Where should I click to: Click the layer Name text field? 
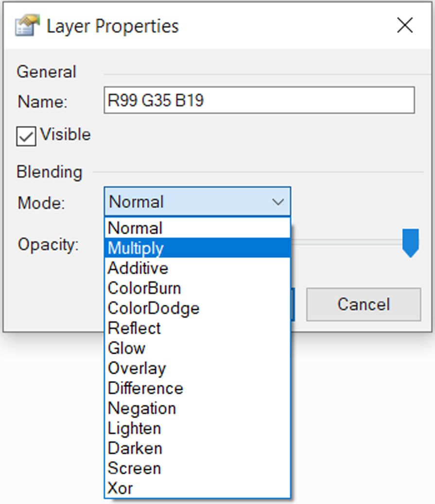tap(259, 101)
